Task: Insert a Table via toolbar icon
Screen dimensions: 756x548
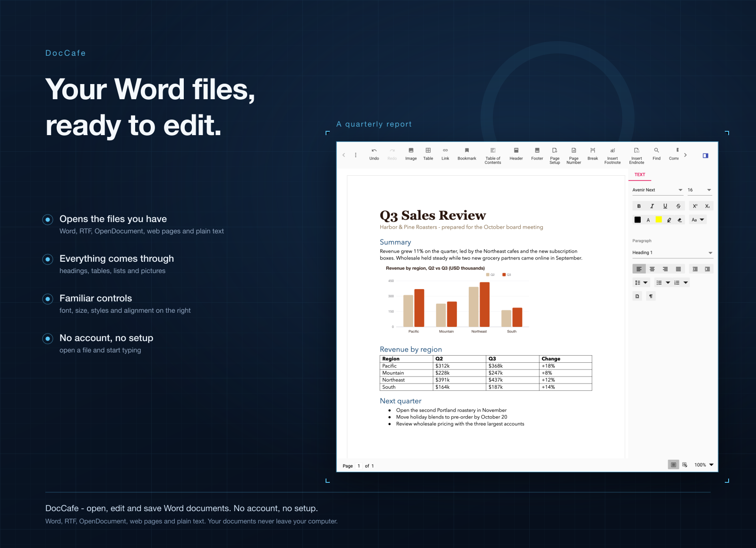Action: tap(428, 154)
